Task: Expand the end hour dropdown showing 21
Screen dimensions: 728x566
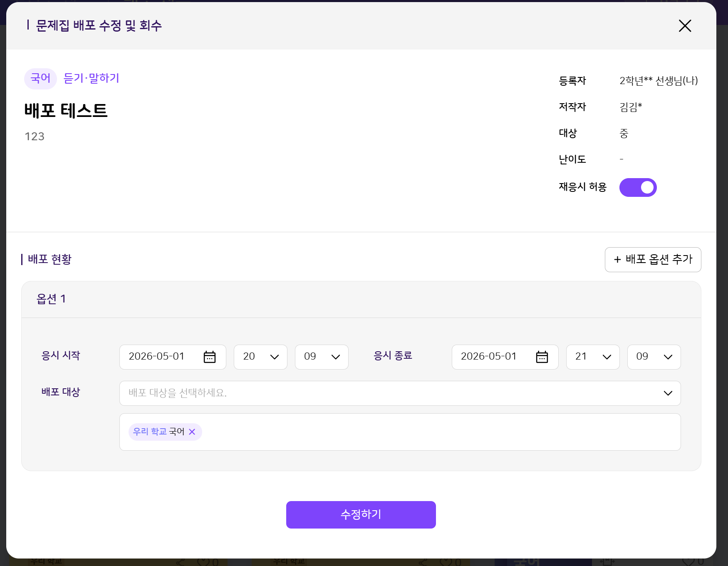Action: (x=593, y=357)
